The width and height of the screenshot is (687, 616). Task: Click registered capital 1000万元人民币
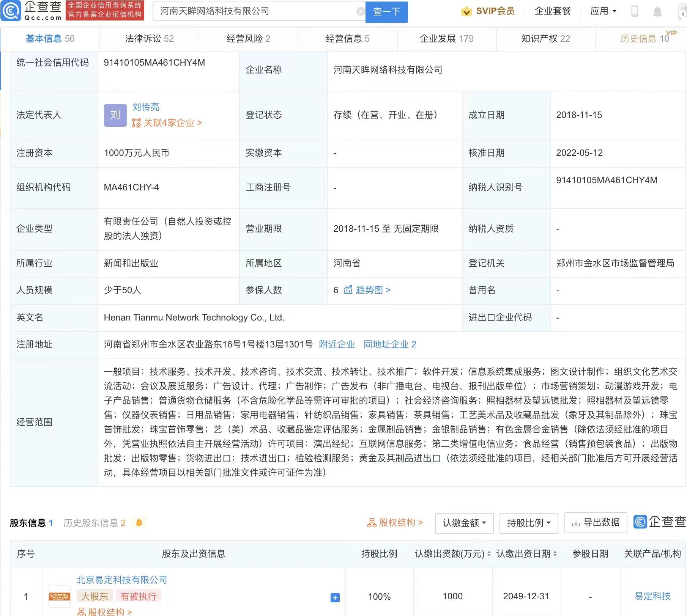(x=137, y=153)
